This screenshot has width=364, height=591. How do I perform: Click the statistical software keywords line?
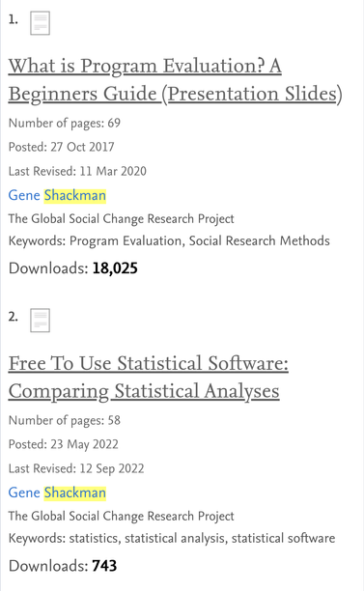[x=172, y=538]
